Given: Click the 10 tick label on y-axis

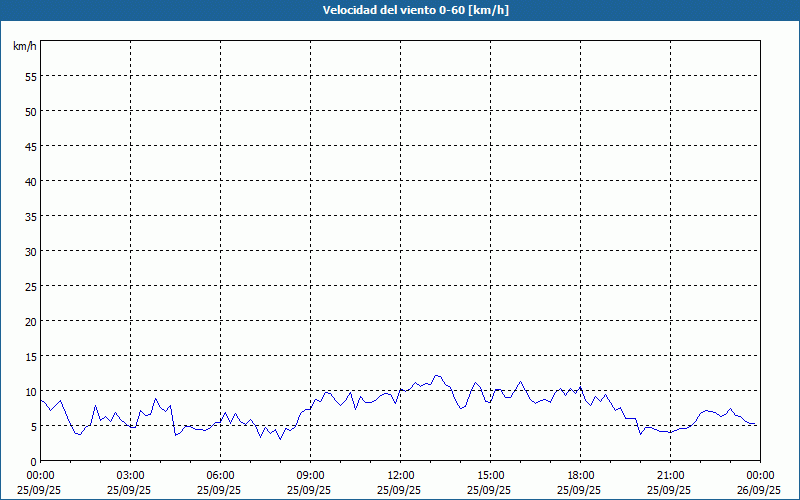Looking at the screenshot, I should 30,391.
